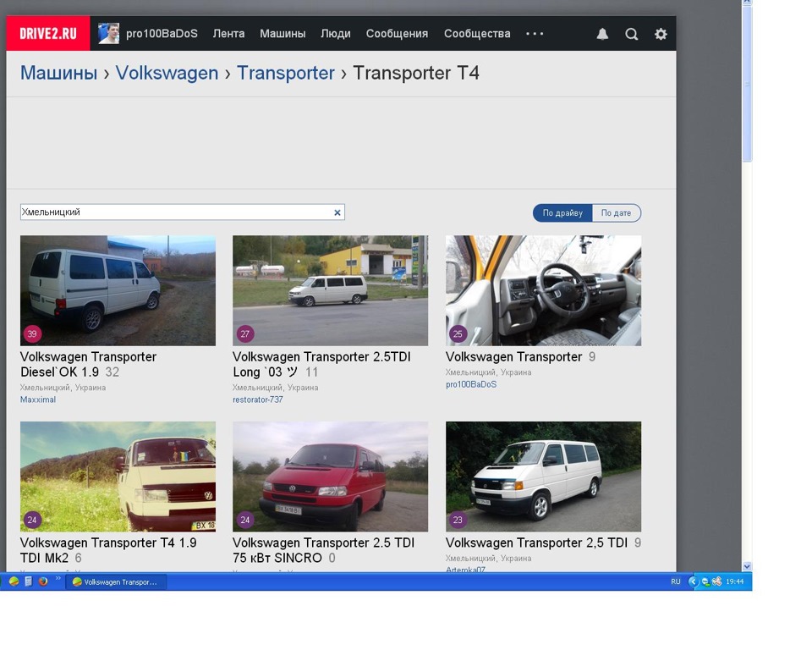812x650 pixels.
Task: Sort cars По драйву
Action: (x=562, y=213)
